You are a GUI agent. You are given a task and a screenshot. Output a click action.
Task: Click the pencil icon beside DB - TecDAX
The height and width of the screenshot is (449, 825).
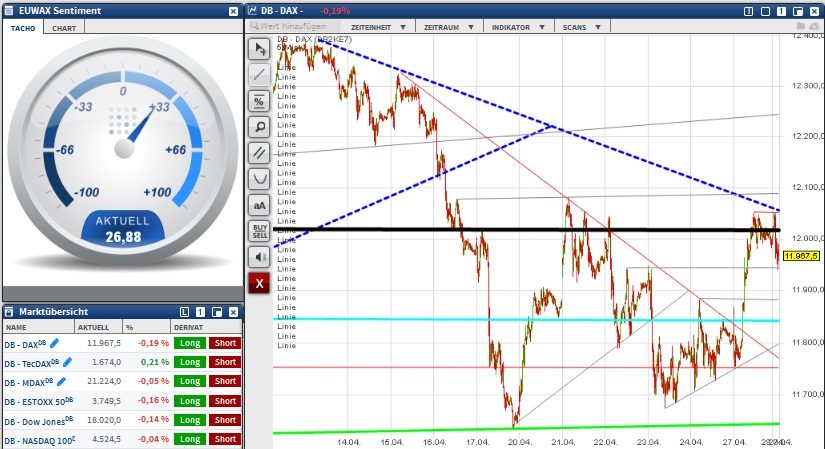click(67, 362)
